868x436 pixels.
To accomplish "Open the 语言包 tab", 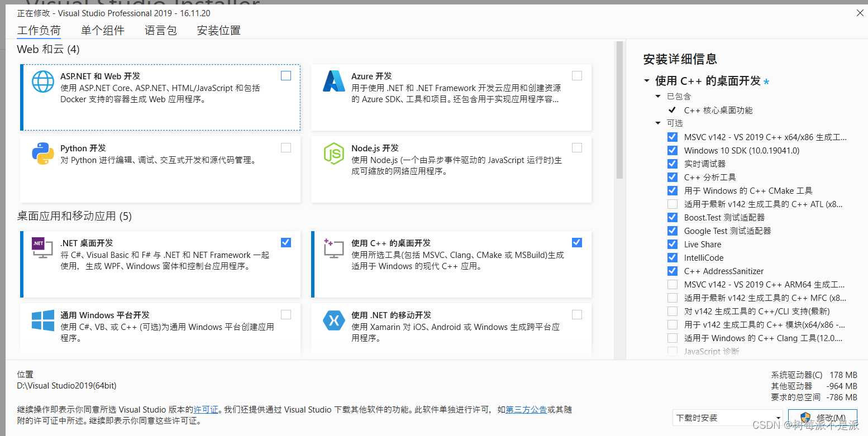I will 161,31.
